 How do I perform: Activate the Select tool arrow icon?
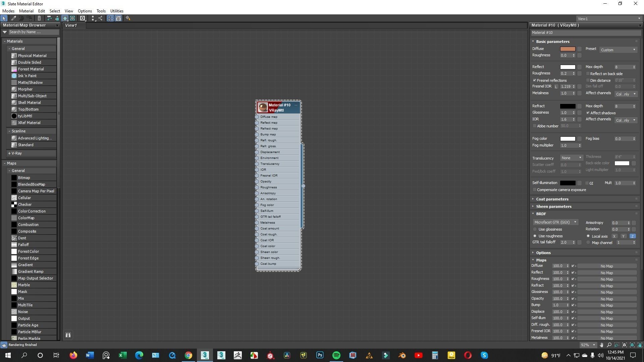coord(4,18)
